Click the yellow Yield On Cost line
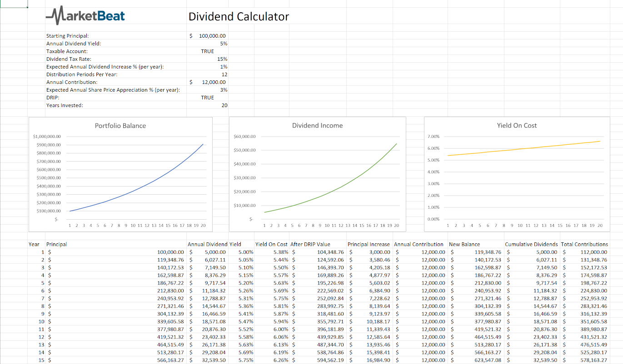 pos(523,148)
